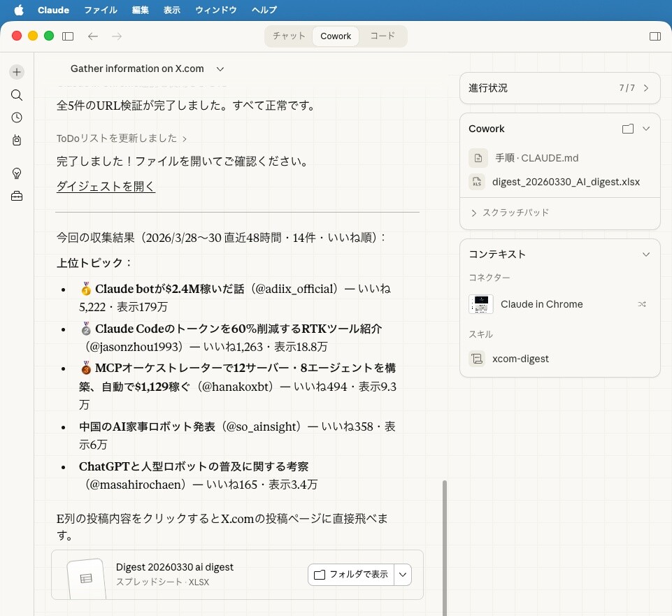This screenshot has width=672, height=616.
Task: Open the Apple menu
Action: pyautogui.click(x=19, y=10)
